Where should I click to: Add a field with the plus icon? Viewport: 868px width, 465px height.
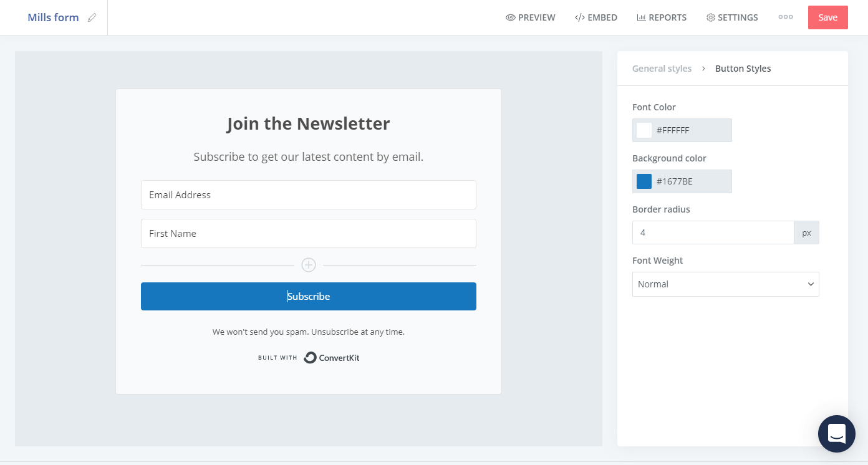pos(309,265)
